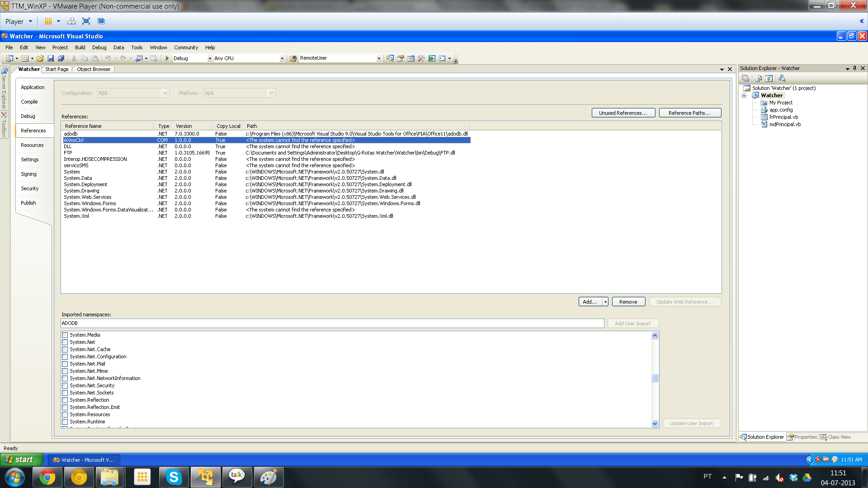Switch to the Object Browser tab
Image resolution: width=868 pixels, height=488 pixels.
(94, 70)
